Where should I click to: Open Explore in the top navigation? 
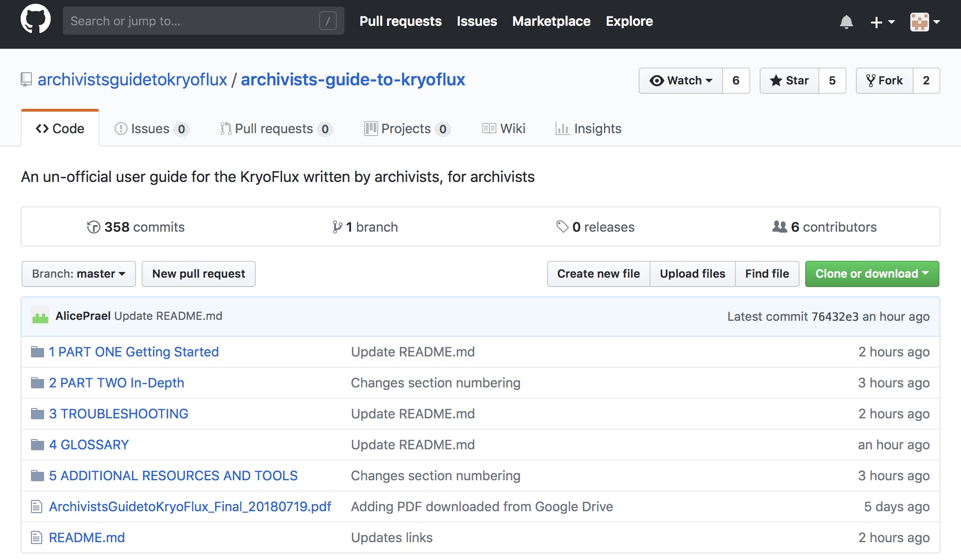[x=629, y=21]
